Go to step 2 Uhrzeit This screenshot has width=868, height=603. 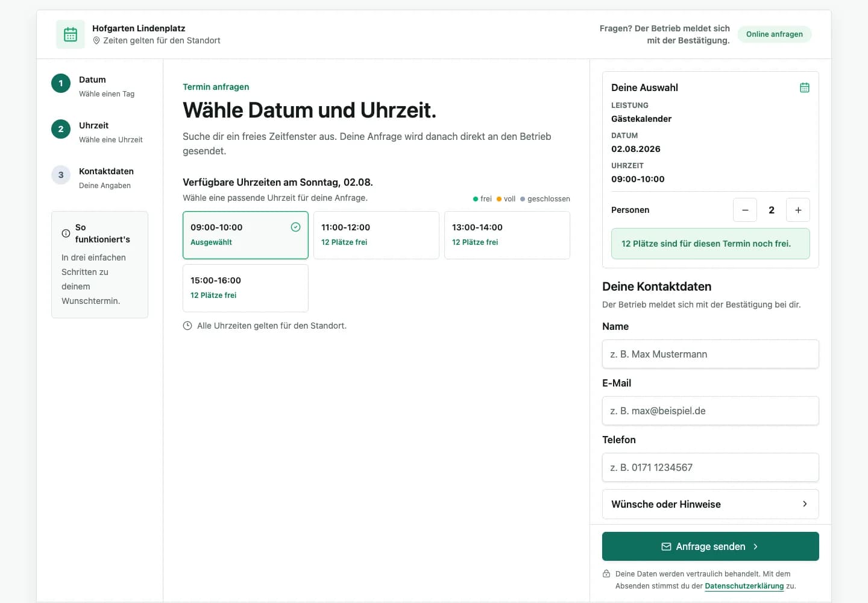99,131
